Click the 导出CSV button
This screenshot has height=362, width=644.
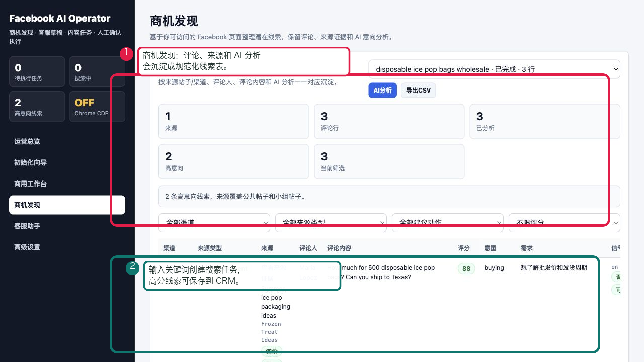[x=418, y=90]
